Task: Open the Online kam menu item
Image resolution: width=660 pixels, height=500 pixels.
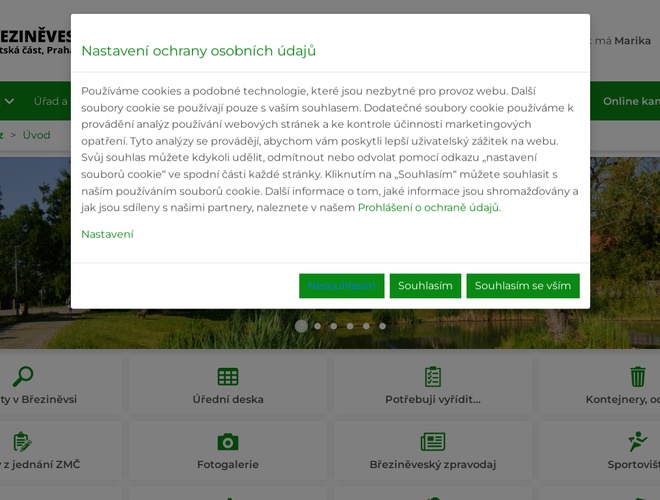Action: coord(630,101)
